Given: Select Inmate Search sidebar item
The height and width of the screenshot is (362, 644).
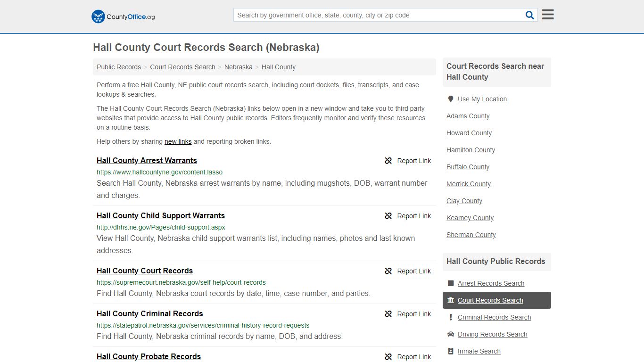Looking at the screenshot, I should (479, 351).
